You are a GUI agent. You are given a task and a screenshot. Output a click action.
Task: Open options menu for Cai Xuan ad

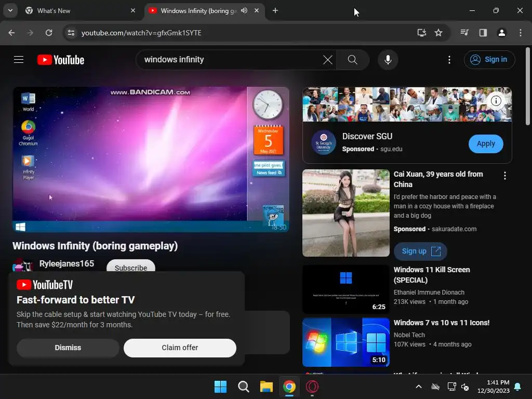[x=505, y=176]
